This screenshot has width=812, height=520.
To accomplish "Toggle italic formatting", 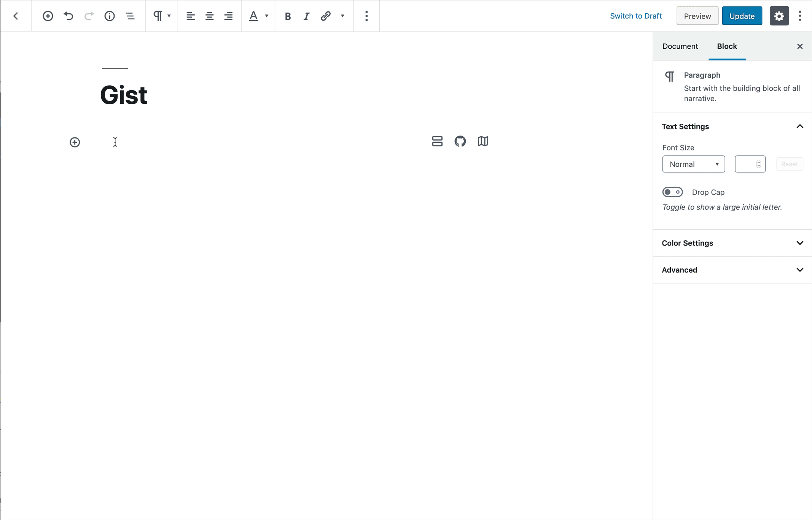I will point(306,16).
